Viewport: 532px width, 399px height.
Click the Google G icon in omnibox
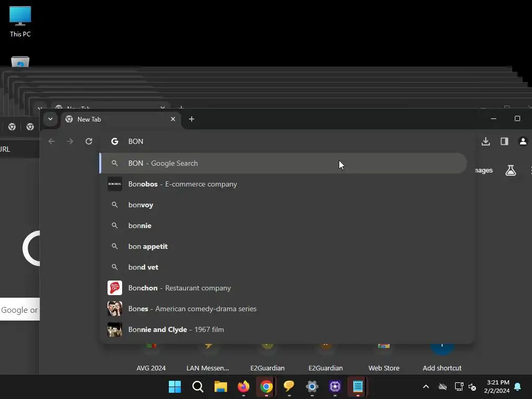[x=115, y=141]
